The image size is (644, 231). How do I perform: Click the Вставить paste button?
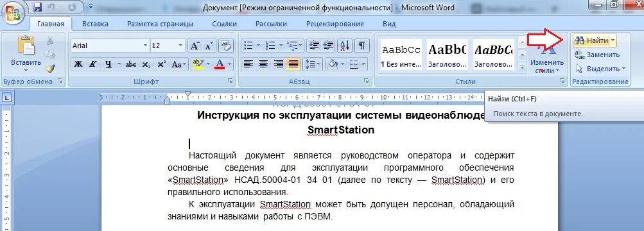pos(26,53)
